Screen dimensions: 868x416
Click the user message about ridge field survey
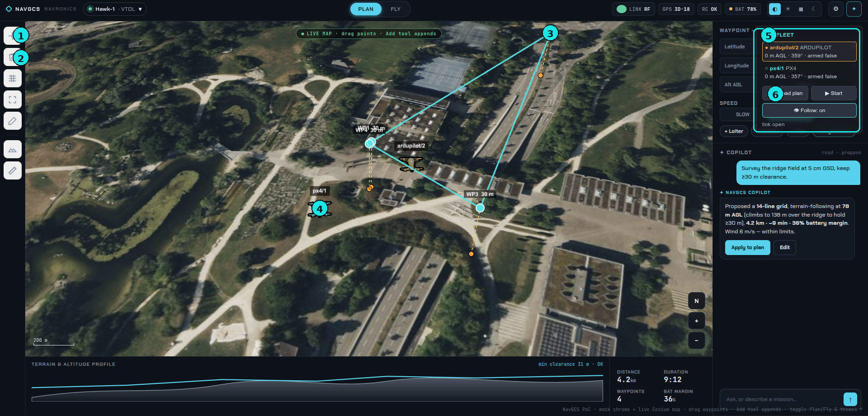pyautogui.click(x=798, y=173)
